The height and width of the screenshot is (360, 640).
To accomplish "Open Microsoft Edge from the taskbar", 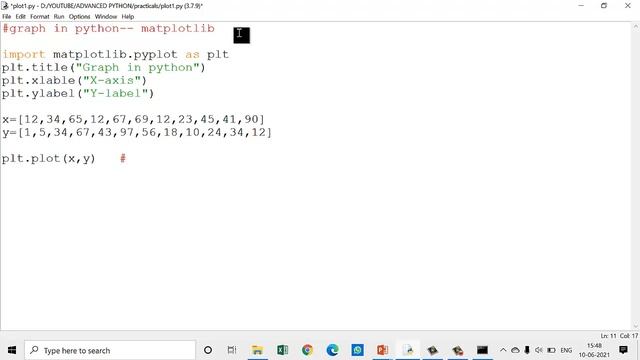I will 333,350.
